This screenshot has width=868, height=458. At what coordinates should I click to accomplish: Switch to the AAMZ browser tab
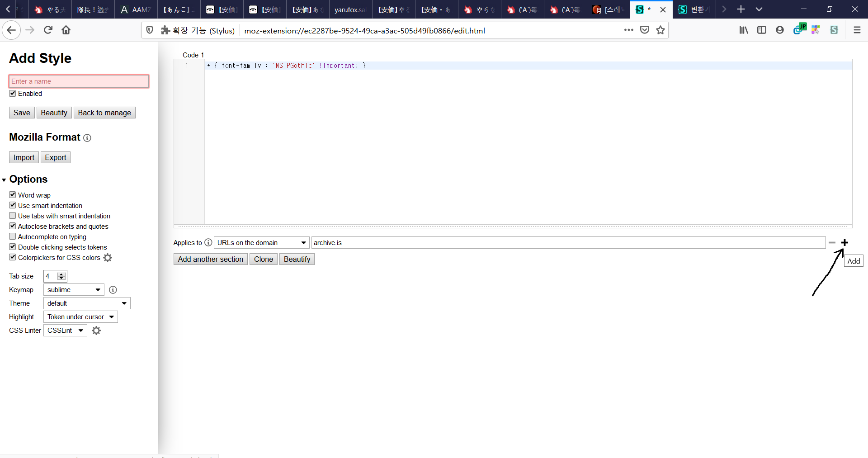136,9
